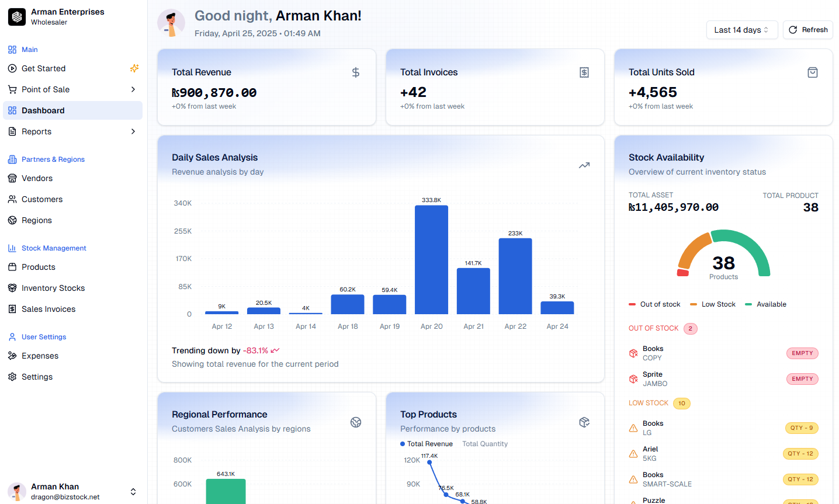Click the Low Stock legend item
The width and height of the screenshot is (839, 504).
pos(713,304)
